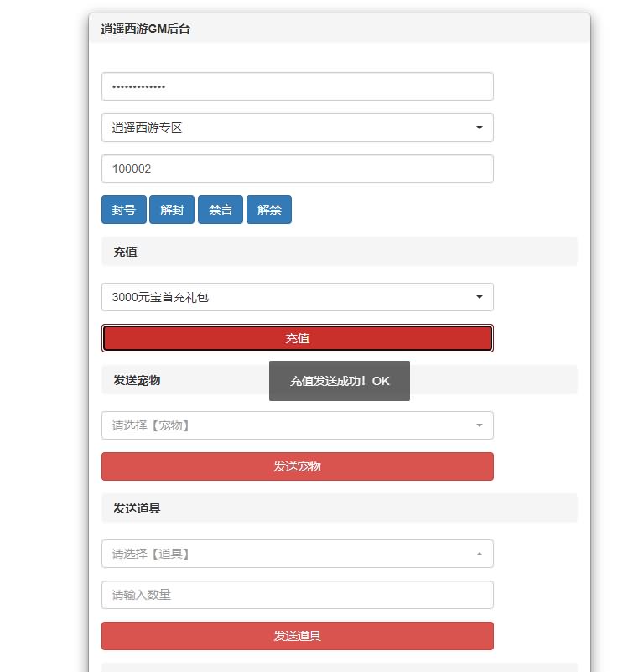Click the 发送宠物 send pet button

click(298, 466)
